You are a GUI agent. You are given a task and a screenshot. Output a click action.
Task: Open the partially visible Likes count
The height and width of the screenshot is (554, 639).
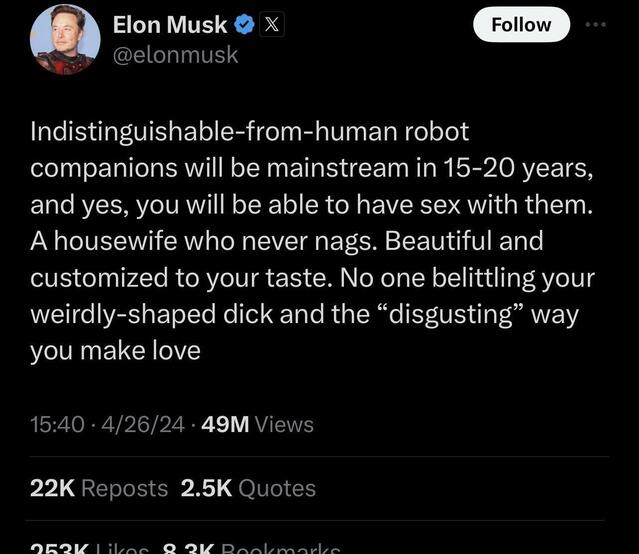[x=92, y=547]
